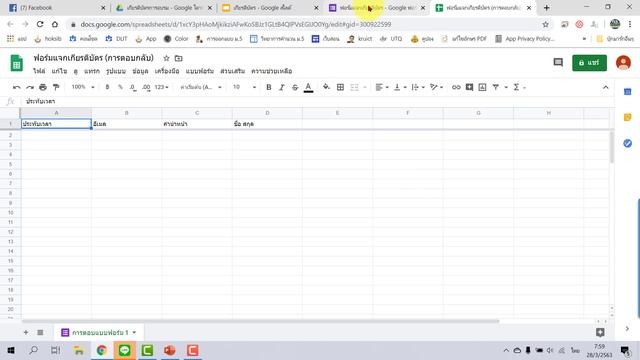The width and height of the screenshot is (640, 360).
Task: Open text rotation dropdown
Action: point(436,87)
